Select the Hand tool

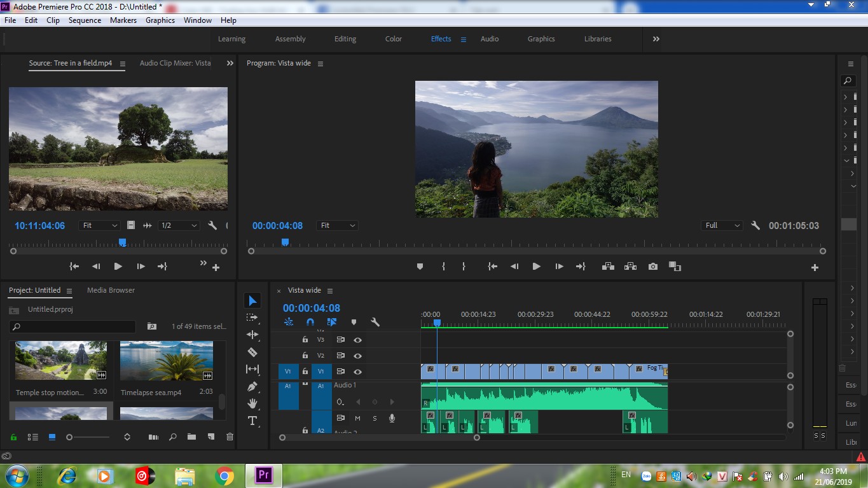point(252,403)
